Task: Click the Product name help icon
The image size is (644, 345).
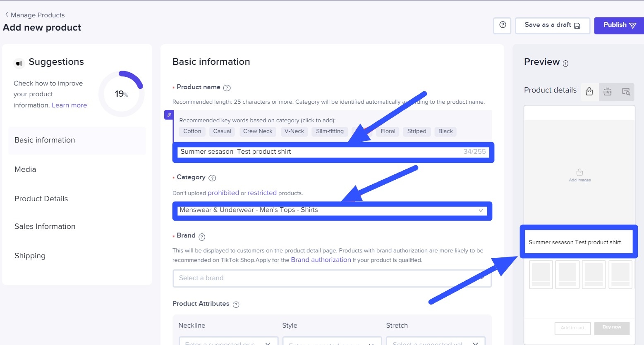Action: point(227,88)
